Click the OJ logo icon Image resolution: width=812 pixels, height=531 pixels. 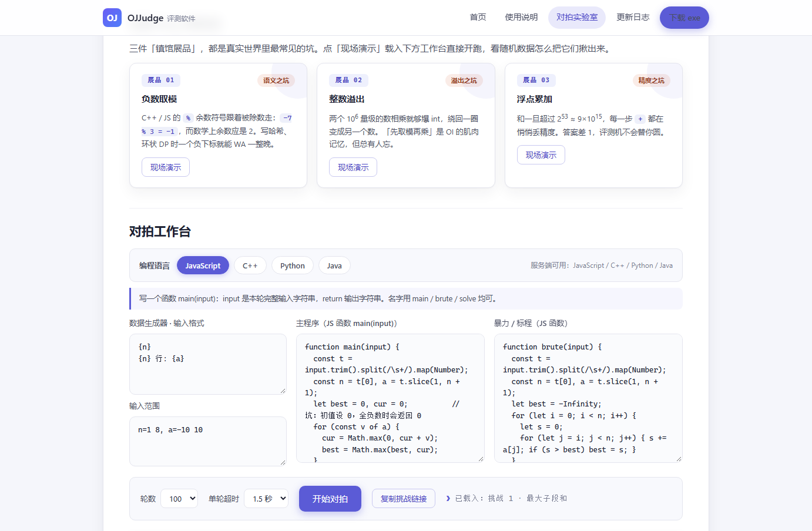pyautogui.click(x=112, y=18)
